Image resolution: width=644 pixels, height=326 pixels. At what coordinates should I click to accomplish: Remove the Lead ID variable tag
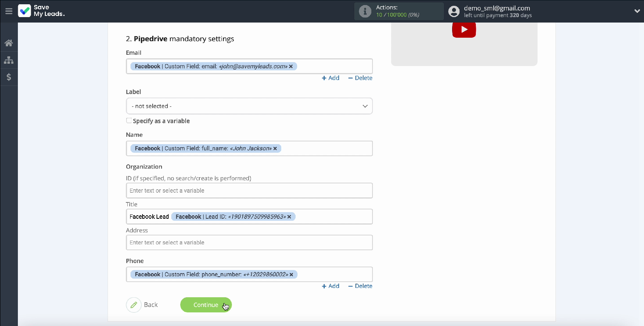[289, 217]
